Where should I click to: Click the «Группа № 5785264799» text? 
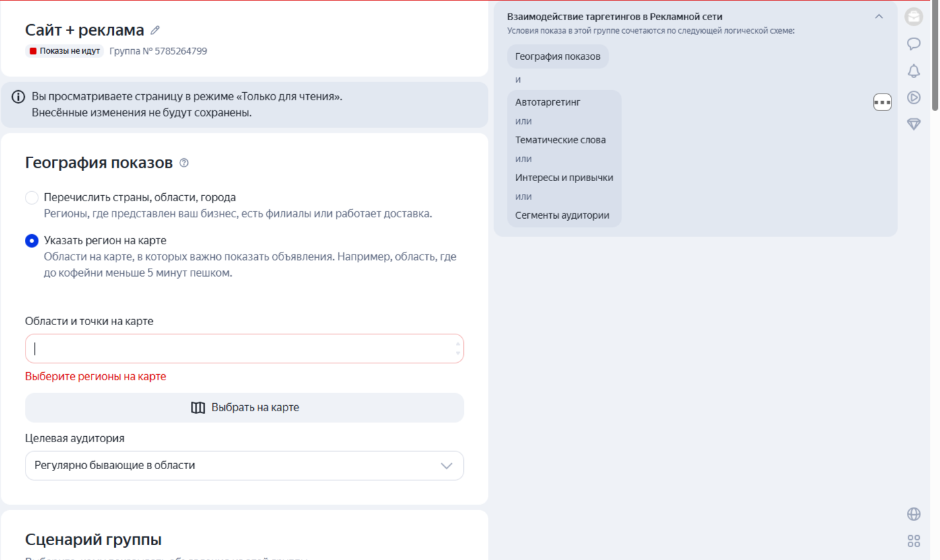tap(158, 51)
